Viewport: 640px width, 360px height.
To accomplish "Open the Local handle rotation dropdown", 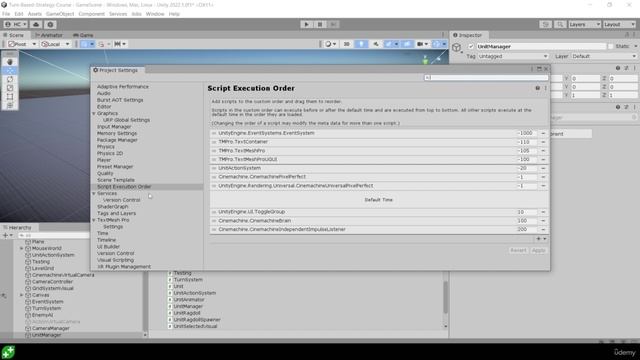I will tap(56, 44).
